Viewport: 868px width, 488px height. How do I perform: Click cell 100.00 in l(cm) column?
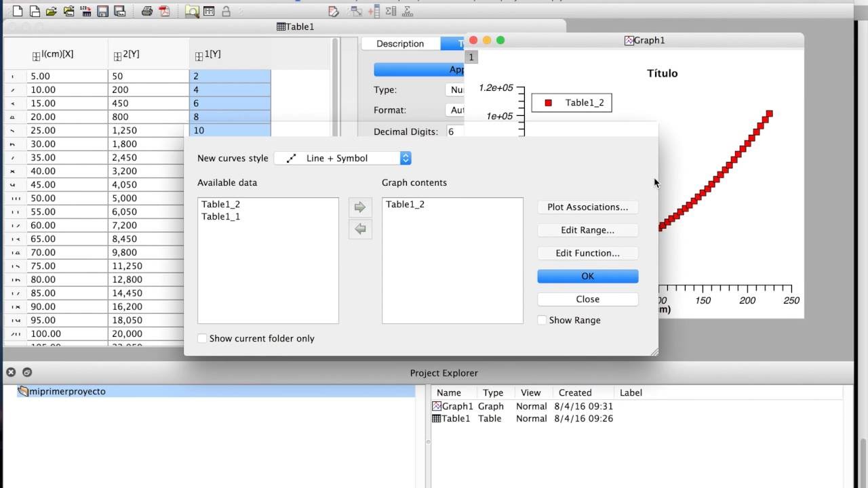pos(67,333)
